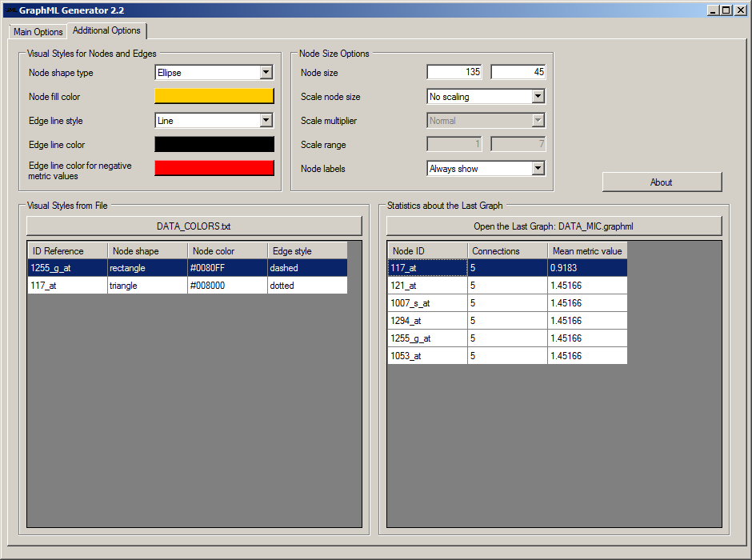
Task: Click the About button
Action: click(x=662, y=182)
